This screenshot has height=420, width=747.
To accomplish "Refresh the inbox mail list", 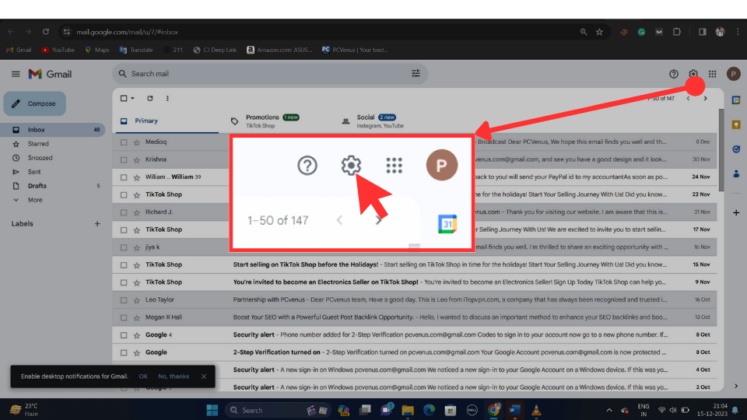I will pyautogui.click(x=150, y=98).
